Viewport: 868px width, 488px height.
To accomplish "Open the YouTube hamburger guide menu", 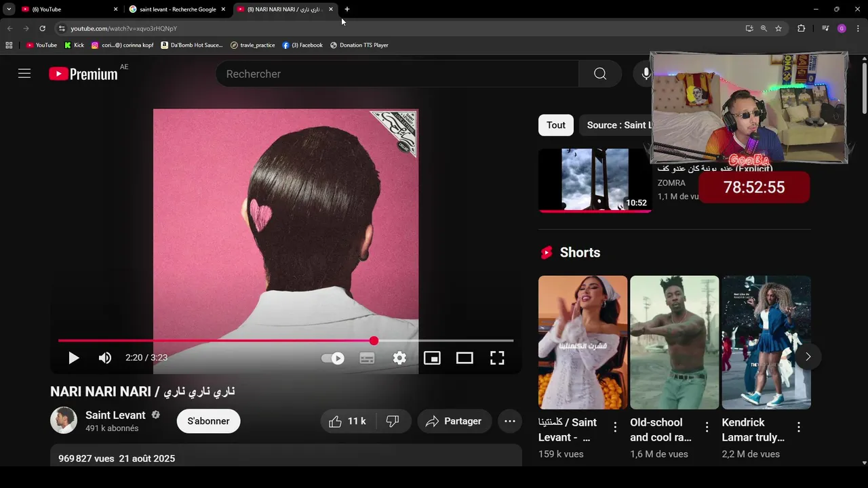I will tap(24, 74).
